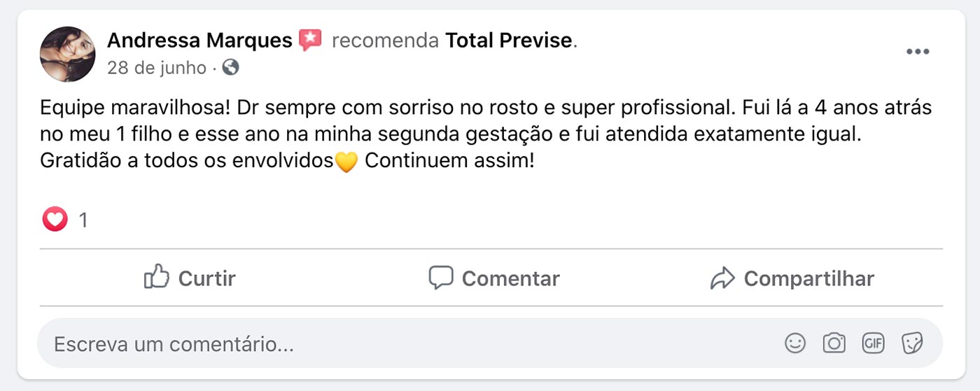Open the sticker picker
Screen dimensions: 980x391
tap(912, 343)
